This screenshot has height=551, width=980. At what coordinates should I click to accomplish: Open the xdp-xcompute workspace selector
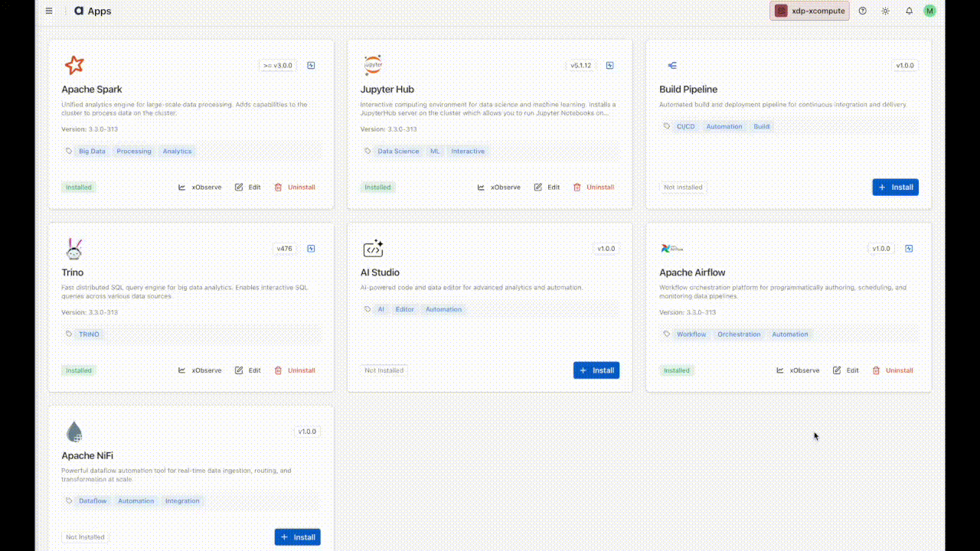tap(809, 11)
